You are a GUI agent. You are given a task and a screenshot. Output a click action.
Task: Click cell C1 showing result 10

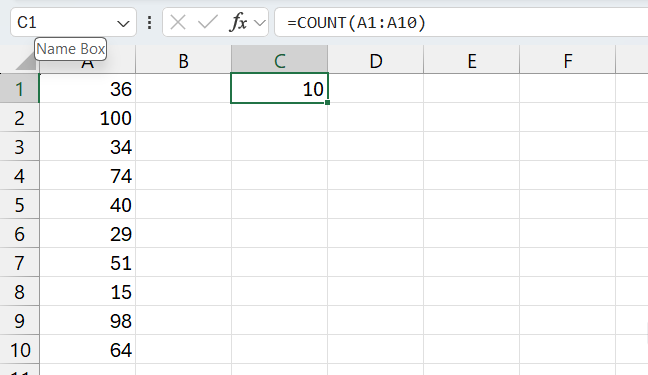pos(279,88)
